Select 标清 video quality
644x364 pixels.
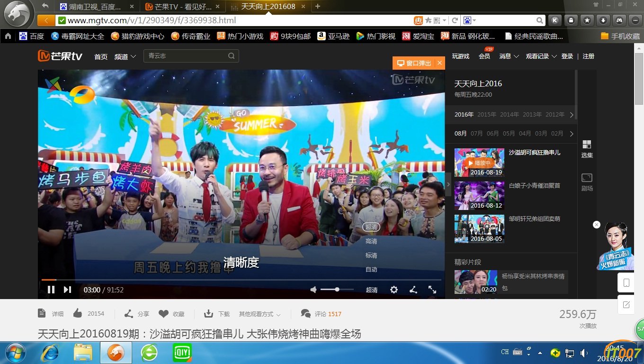click(x=371, y=255)
